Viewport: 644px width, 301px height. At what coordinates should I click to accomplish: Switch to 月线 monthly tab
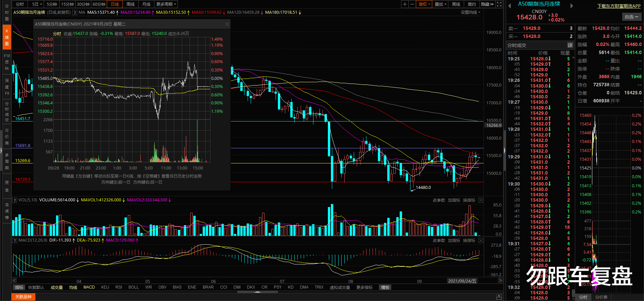click(146, 4)
